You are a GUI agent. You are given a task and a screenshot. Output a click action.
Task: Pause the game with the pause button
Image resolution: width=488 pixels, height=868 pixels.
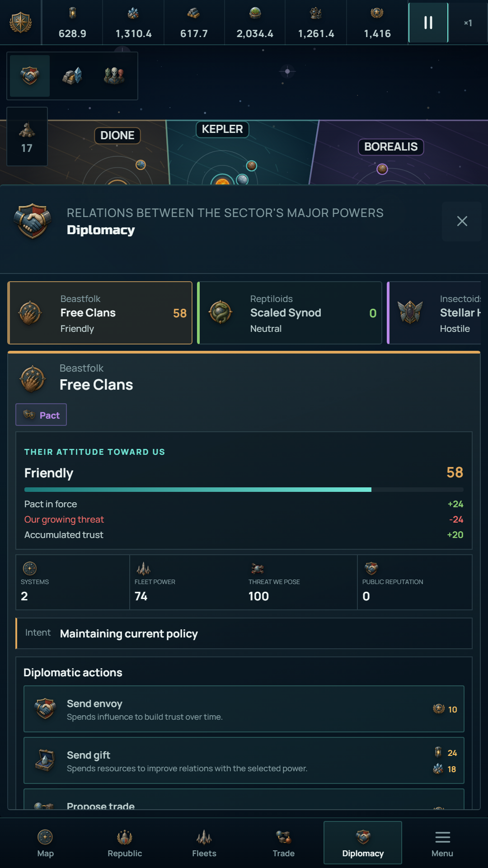point(428,23)
